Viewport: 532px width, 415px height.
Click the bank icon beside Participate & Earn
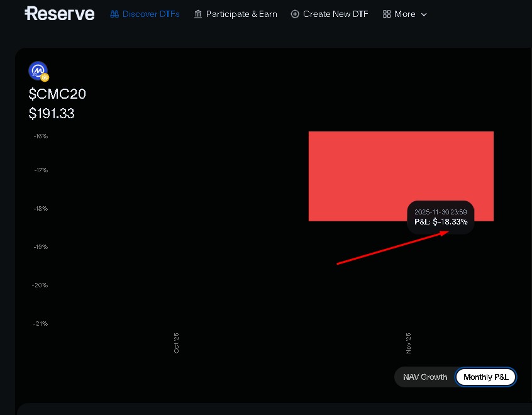click(x=198, y=14)
